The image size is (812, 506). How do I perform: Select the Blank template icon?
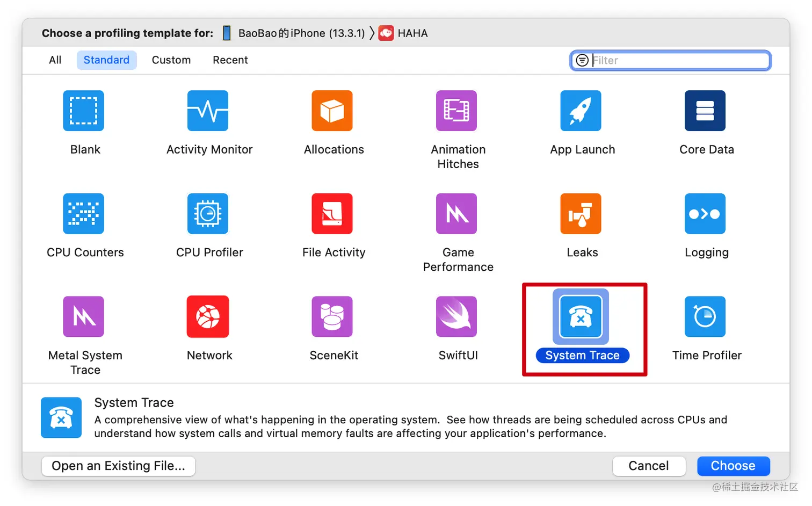point(83,111)
